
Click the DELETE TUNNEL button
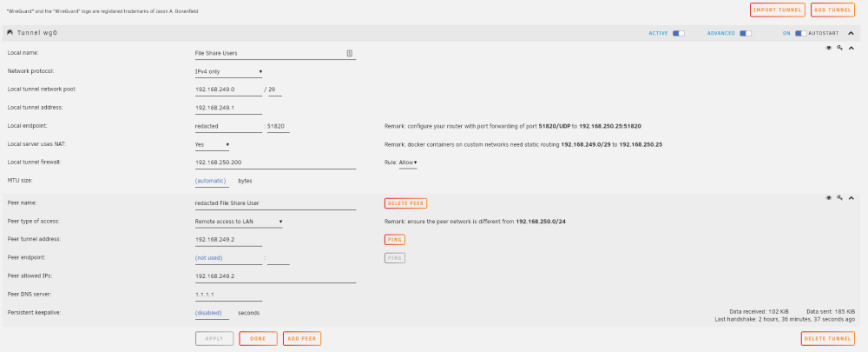(827, 339)
